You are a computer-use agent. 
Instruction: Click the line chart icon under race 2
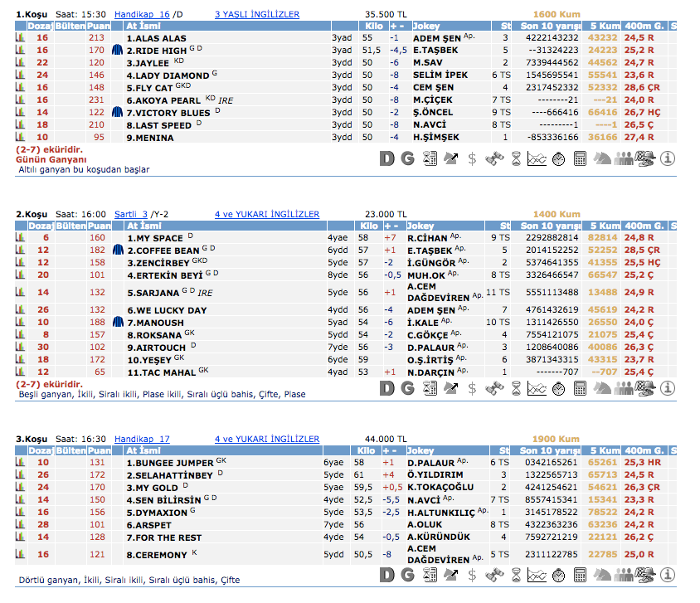pyautogui.click(x=537, y=388)
